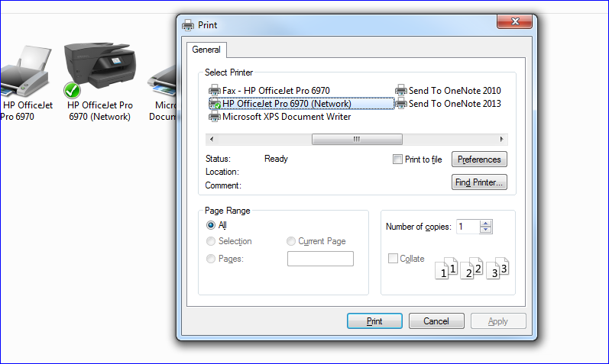609x364 pixels.
Task: Click the HP OfficeJet Pro 6970 device icon in the background window
Action: (25, 71)
